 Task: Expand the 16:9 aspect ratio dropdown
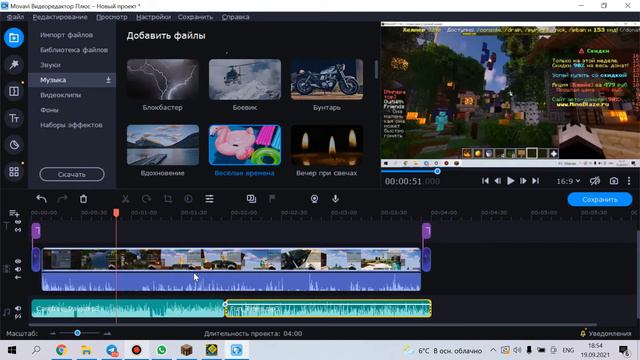click(568, 181)
